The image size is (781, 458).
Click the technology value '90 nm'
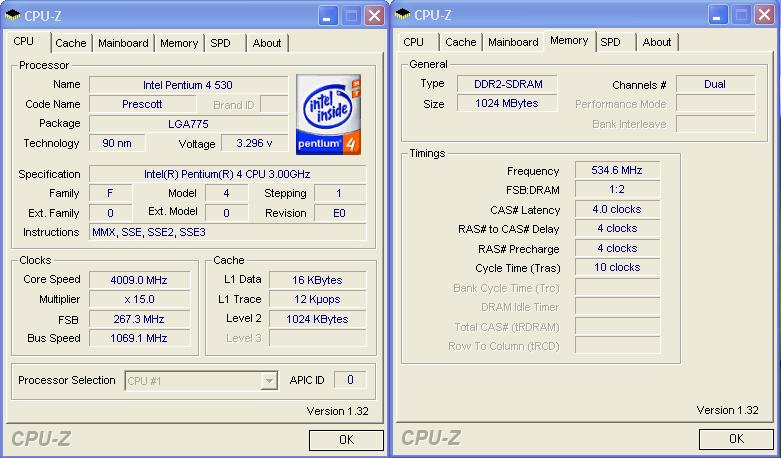point(117,144)
